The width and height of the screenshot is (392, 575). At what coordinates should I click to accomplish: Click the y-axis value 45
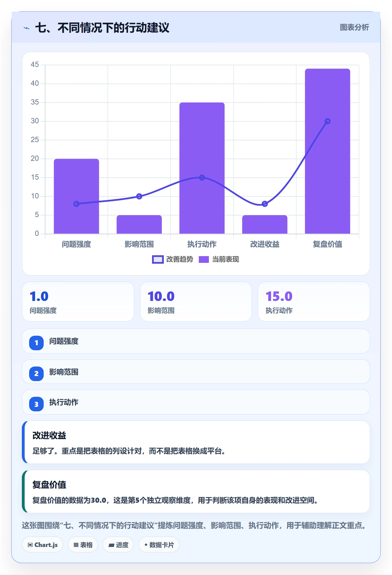pyautogui.click(x=35, y=65)
